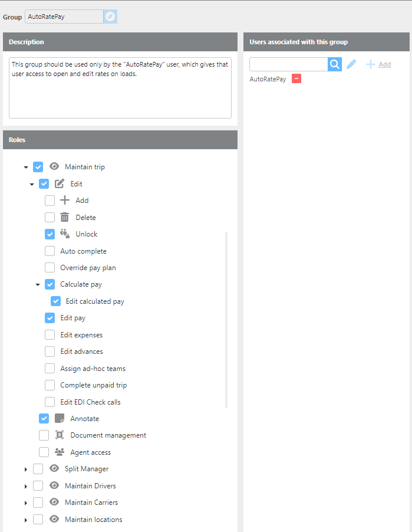This screenshot has width=412, height=532.
Task: Click the Roles list scrollbar
Action: (x=227, y=318)
